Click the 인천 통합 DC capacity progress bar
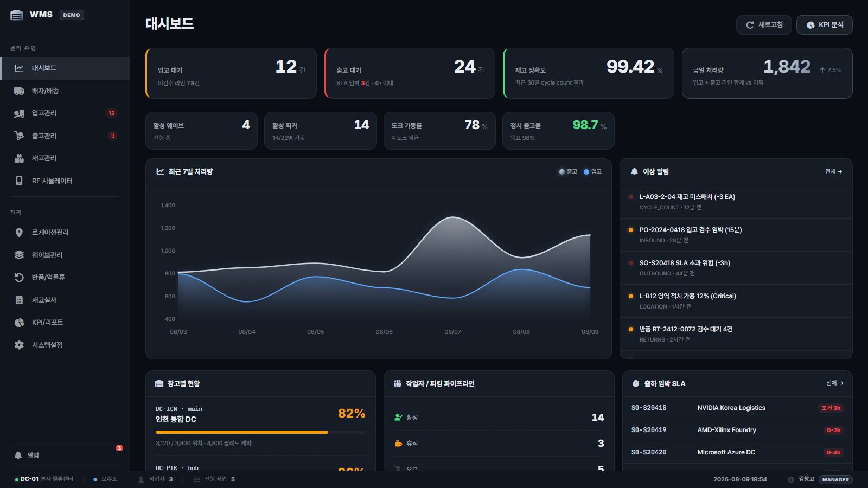868x488 pixels. tap(260, 432)
